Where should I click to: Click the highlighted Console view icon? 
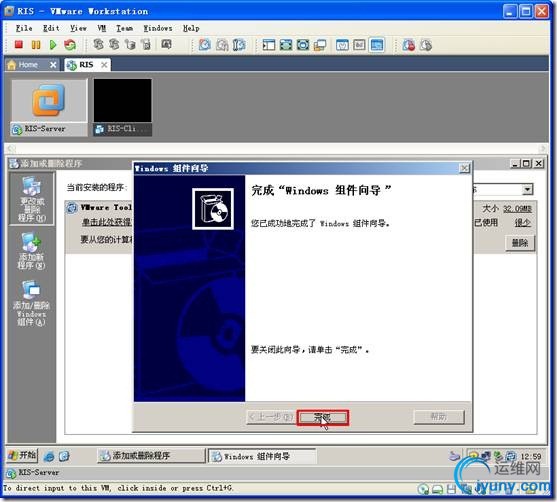point(377,45)
